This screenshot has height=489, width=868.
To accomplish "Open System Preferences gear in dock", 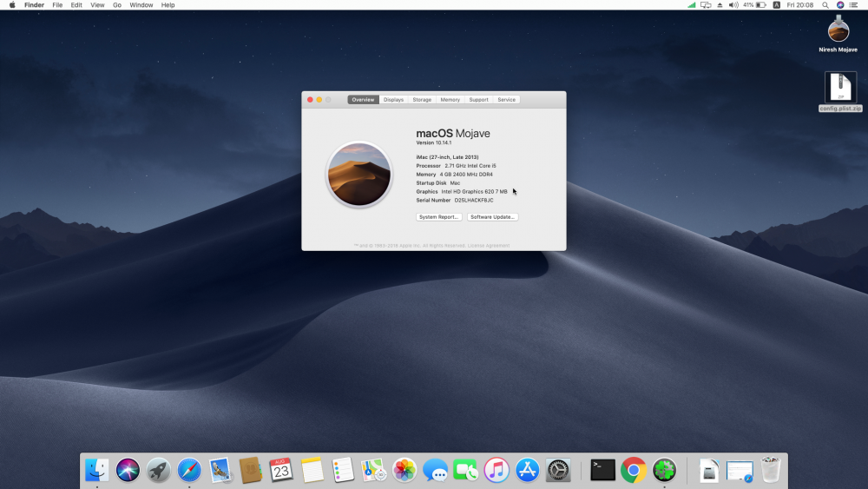I will coord(558,470).
